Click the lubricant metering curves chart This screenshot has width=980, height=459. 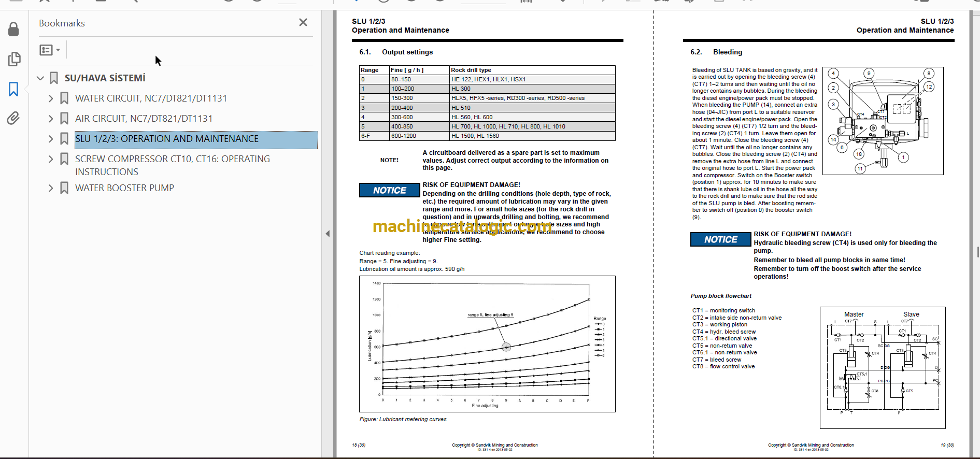pyautogui.click(x=487, y=344)
